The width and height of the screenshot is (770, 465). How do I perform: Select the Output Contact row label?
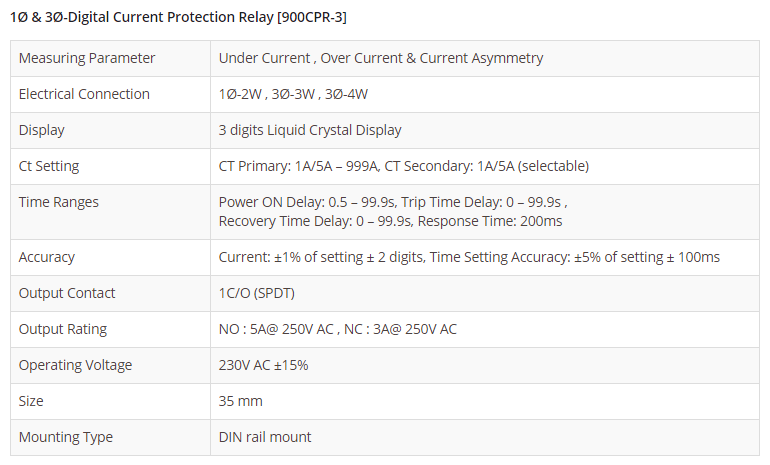point(67,293)
